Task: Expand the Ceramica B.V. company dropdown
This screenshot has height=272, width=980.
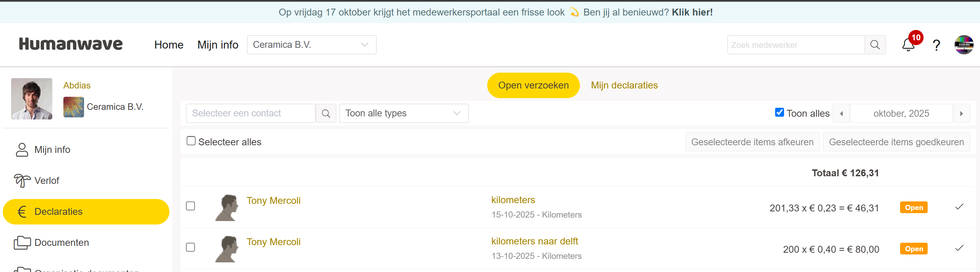Action: point(311,45)
